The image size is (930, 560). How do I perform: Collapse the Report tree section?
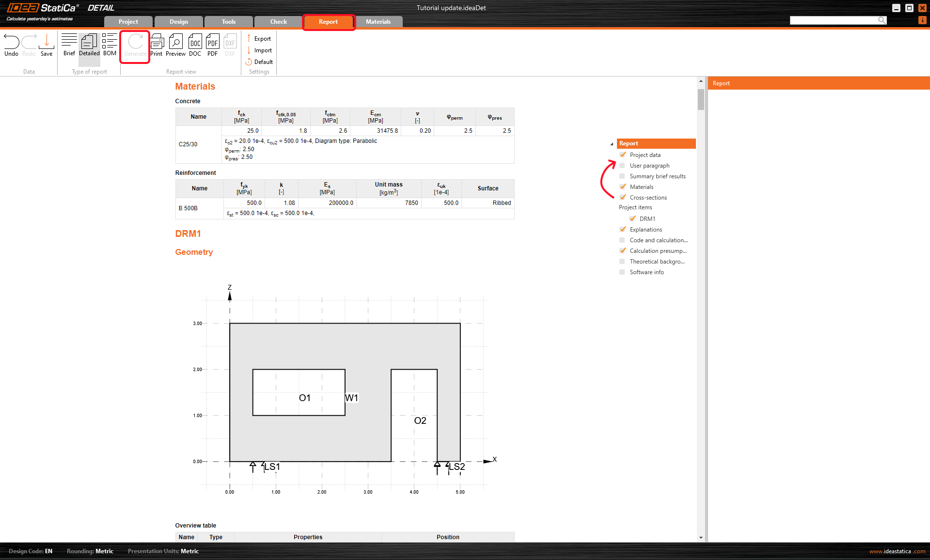(612, 144)
